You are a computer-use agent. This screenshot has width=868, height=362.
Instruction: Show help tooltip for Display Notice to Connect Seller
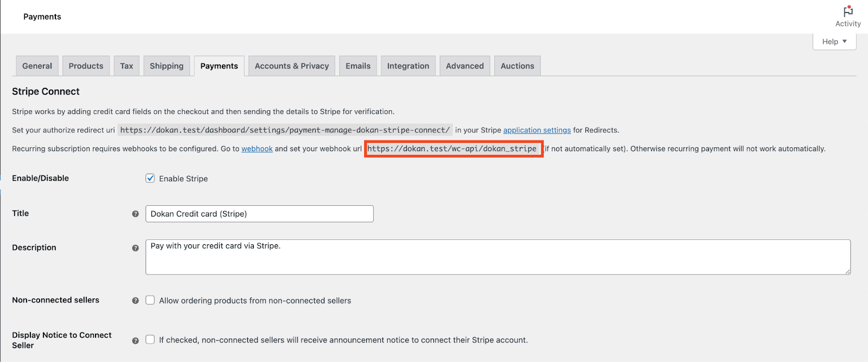coord(136,341)
